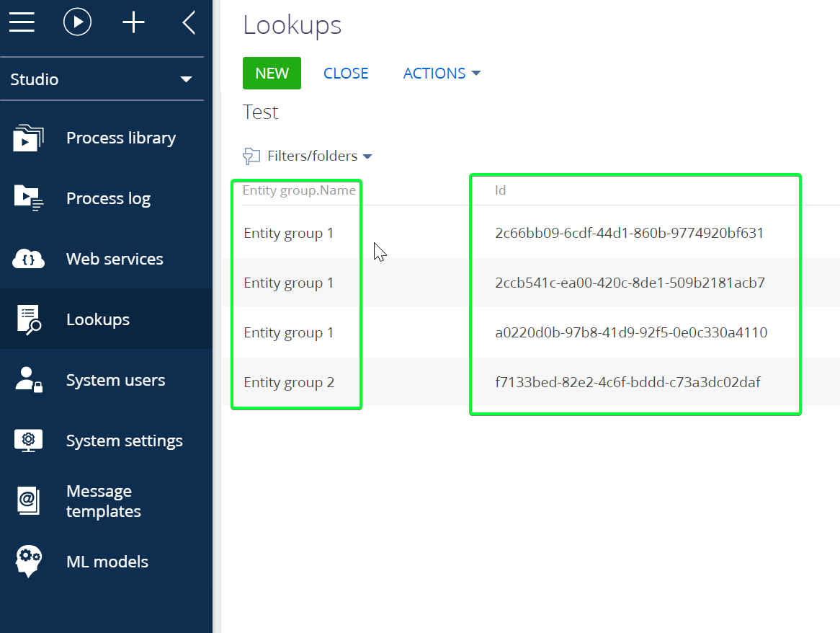Click the Process log icon
The image size is (840, 633).
28,198
